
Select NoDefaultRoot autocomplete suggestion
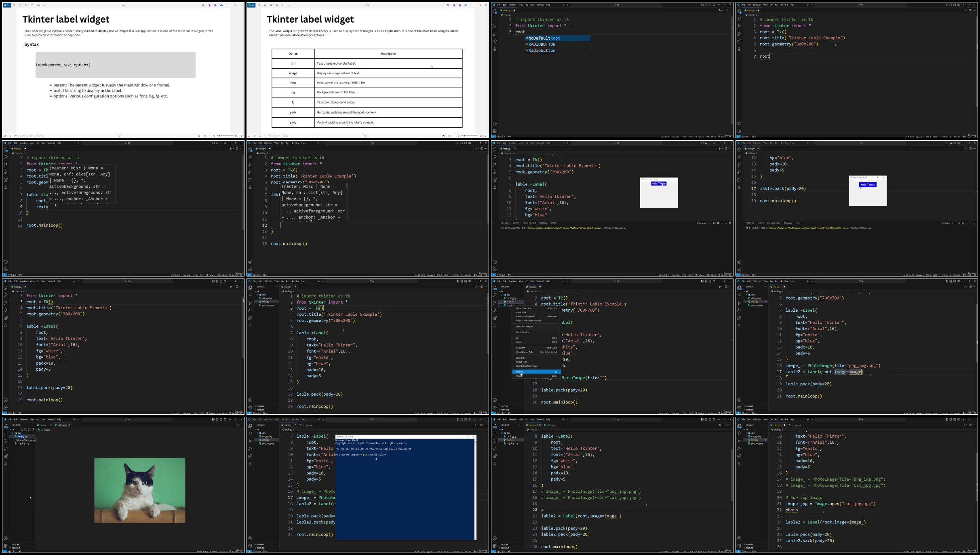click(x=558, y=38)
